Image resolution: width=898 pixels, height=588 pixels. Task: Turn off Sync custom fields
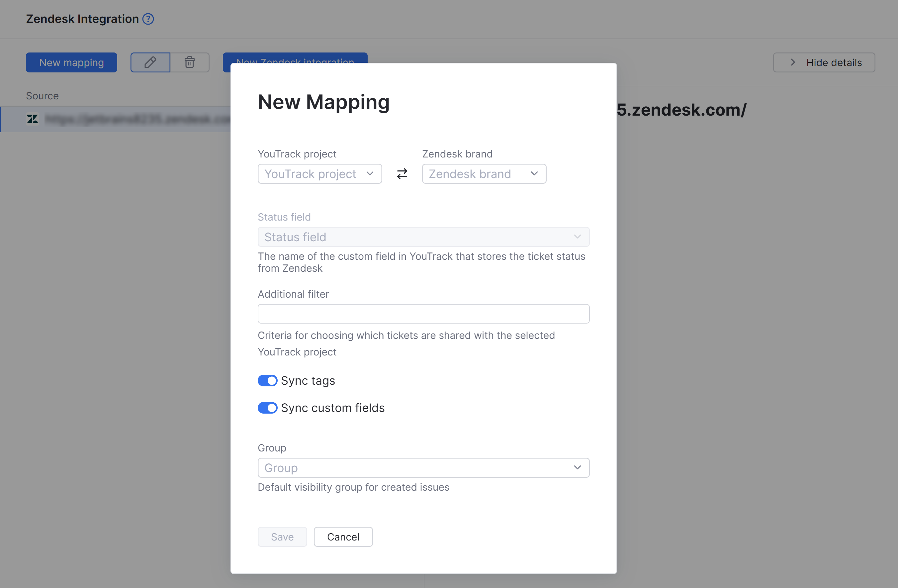click(x=268, y=408)
